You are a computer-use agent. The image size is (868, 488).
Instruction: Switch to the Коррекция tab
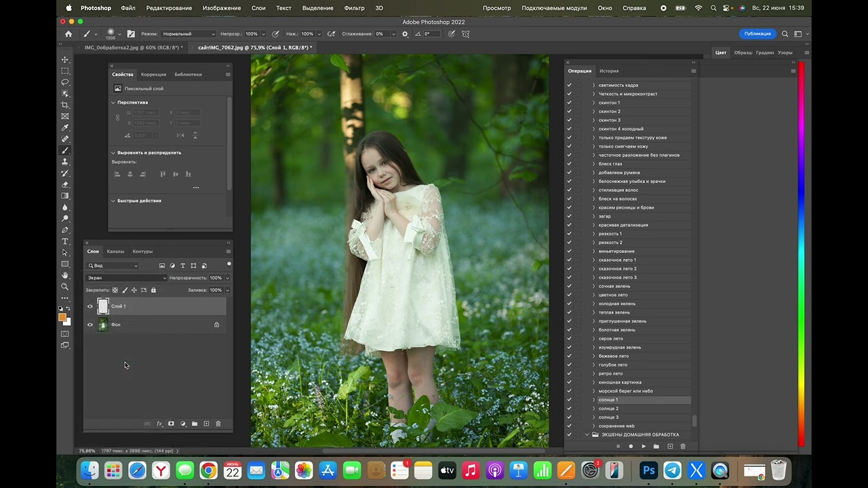[x=154, y=75]
